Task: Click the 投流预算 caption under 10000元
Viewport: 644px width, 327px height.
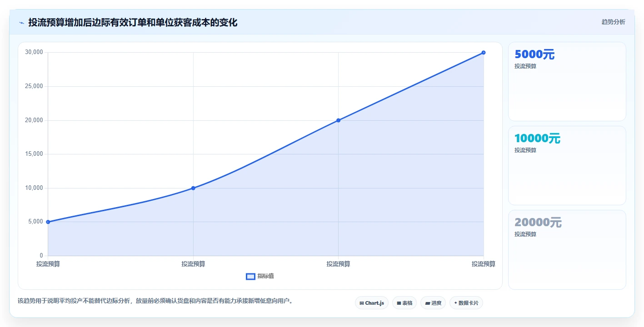Action: 525,150
